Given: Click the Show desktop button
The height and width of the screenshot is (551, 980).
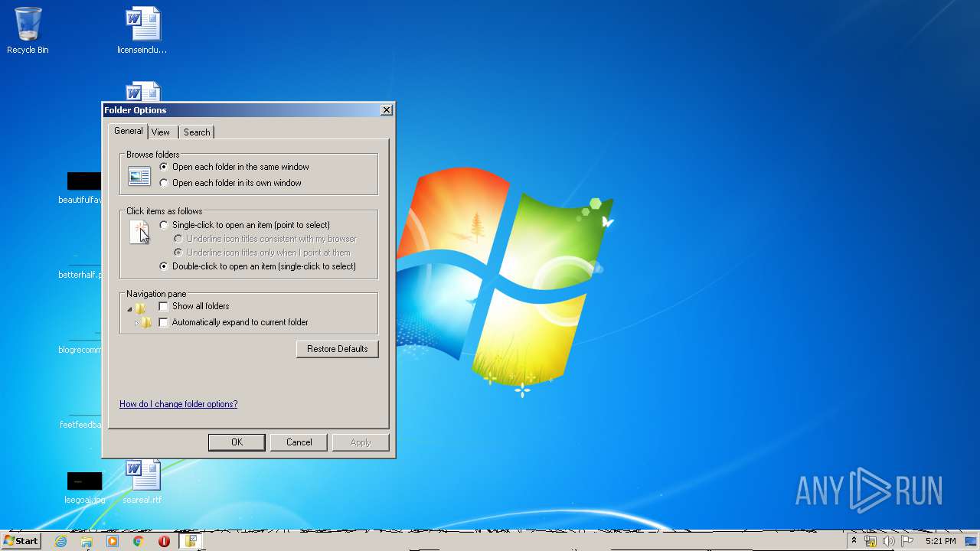Looking at the screenshot, I should tap(971, 541).
